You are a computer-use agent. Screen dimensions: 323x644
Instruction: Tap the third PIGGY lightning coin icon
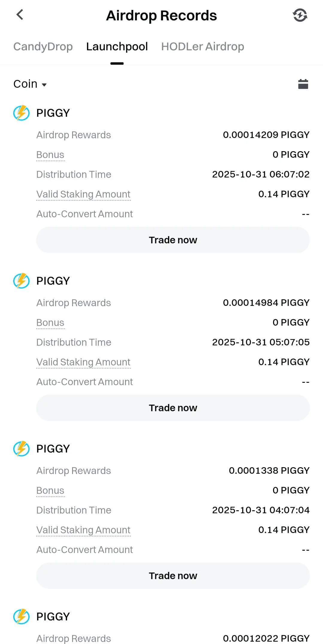(21, 449)
